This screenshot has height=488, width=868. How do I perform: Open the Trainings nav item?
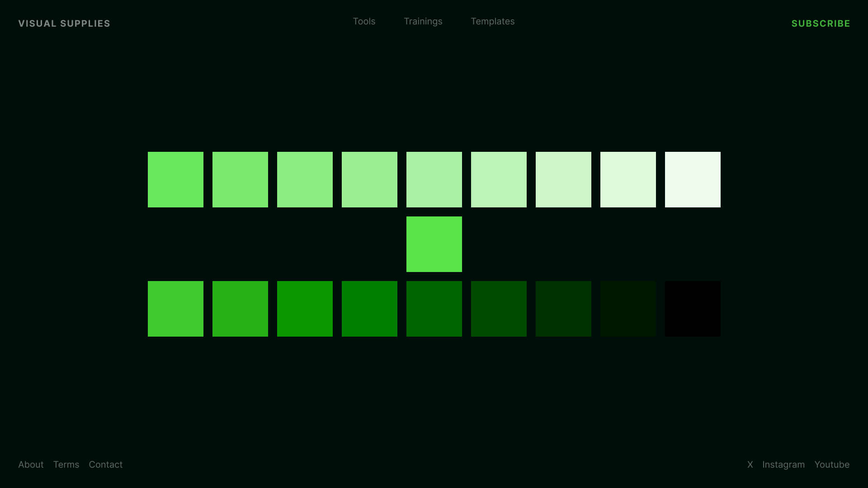point(423,21)
